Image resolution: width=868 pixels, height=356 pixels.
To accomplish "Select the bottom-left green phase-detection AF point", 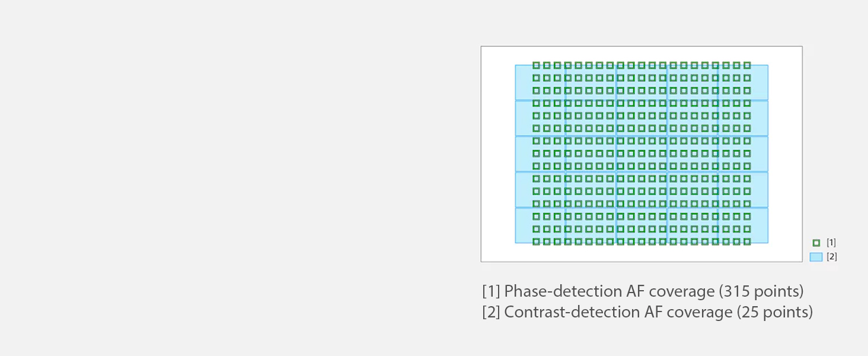I will pos(536,241).
